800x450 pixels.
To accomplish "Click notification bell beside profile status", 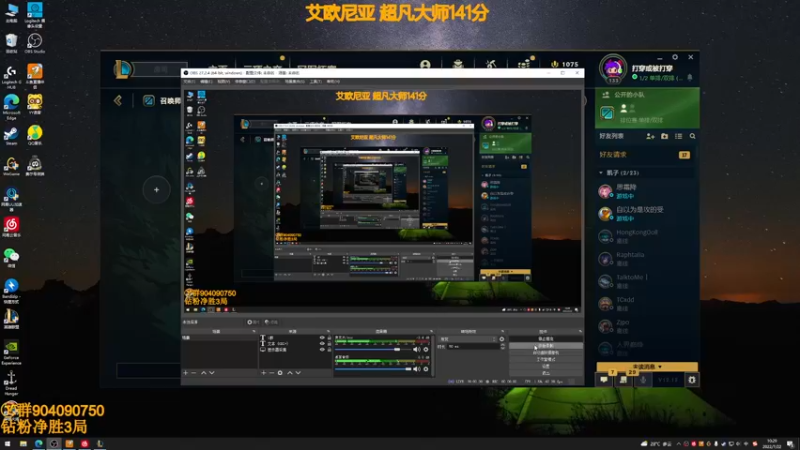I will [x=690, y=78].
